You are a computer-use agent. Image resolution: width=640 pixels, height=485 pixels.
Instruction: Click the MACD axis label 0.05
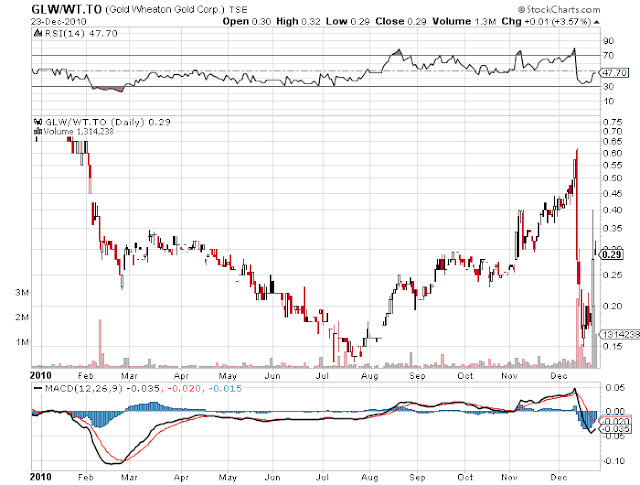point(615,387)
